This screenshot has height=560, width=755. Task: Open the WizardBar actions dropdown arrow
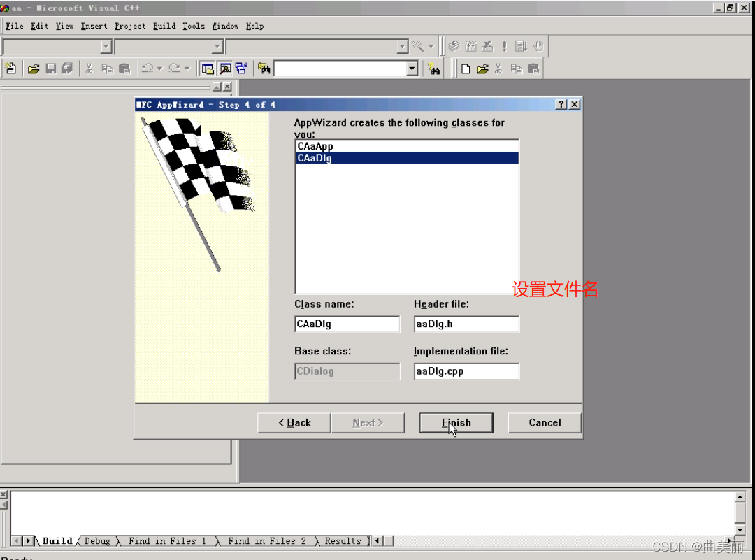[x=431, y=46]
